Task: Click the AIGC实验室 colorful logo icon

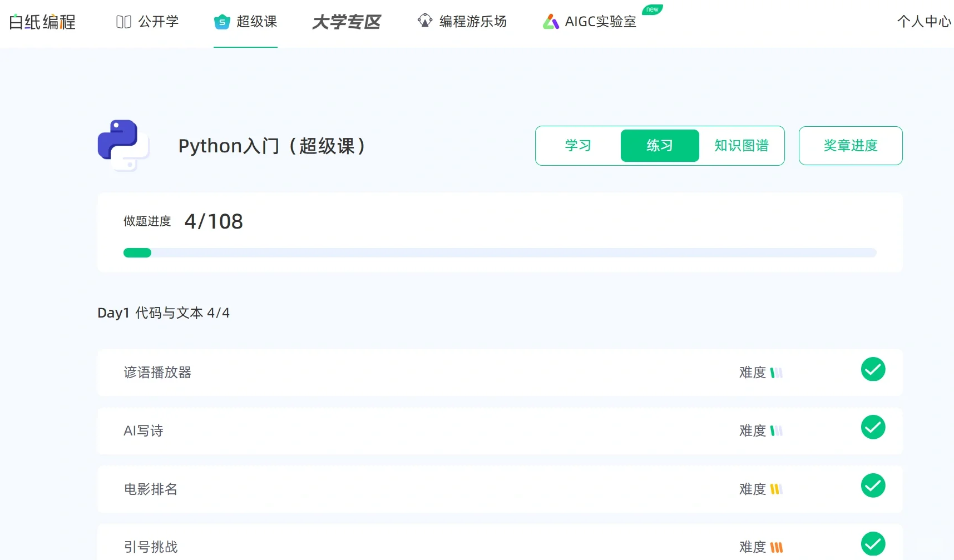Action: coord(551,22)
